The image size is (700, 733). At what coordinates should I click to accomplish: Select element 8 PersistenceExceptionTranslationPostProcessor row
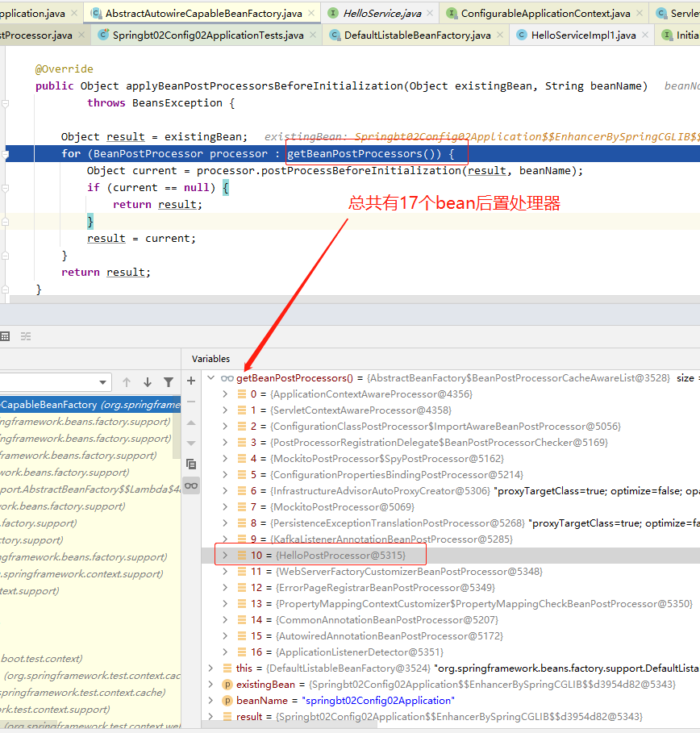coord(451,523)
